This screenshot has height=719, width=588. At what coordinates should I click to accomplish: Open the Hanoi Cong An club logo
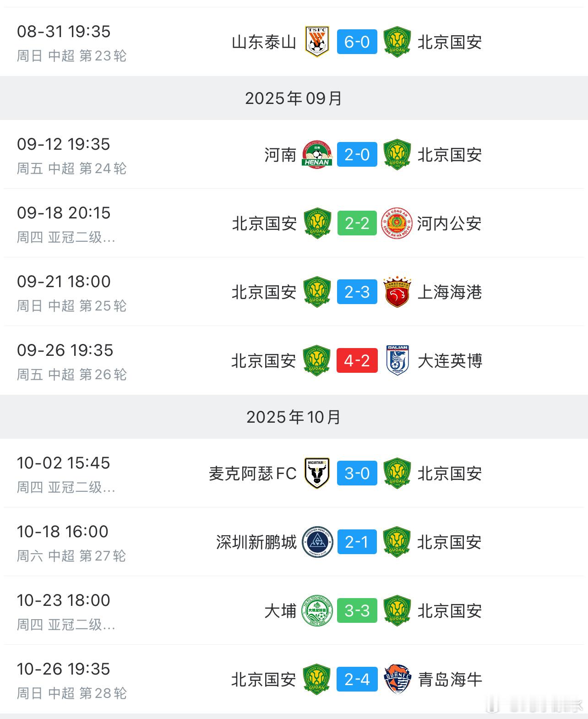pyautogui.click(x=397, y=224)
